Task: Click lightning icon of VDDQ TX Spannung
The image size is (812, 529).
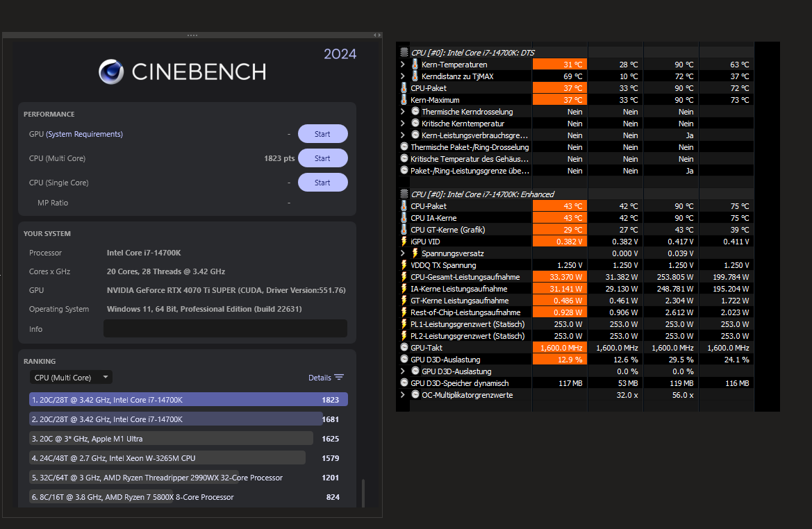Action: tap(404, 265)
